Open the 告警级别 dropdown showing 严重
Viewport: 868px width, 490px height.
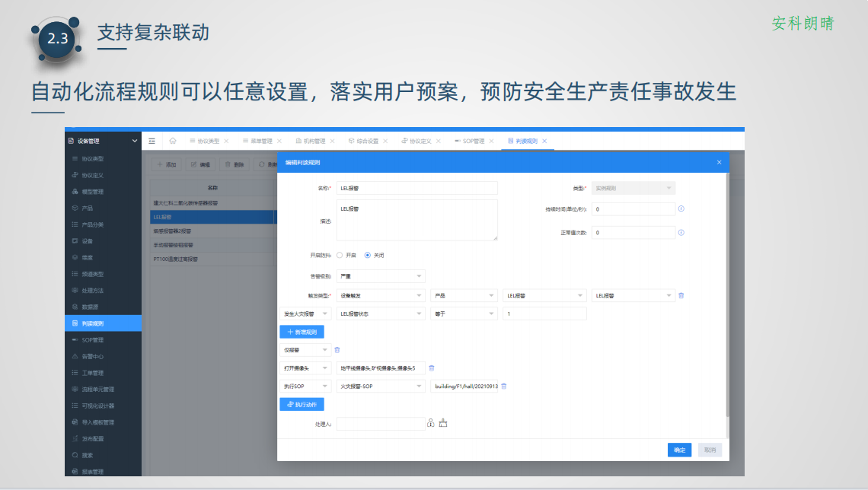381,276
